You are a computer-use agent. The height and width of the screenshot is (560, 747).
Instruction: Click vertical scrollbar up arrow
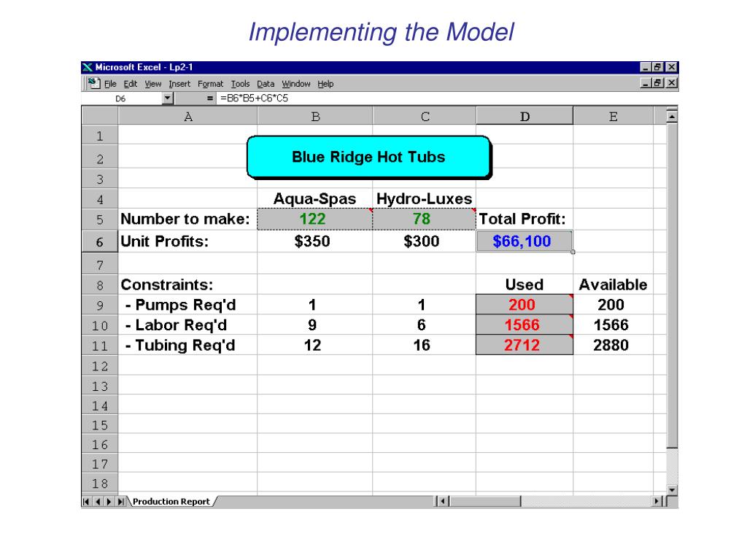pyautogui.click(x=672, y=116)
